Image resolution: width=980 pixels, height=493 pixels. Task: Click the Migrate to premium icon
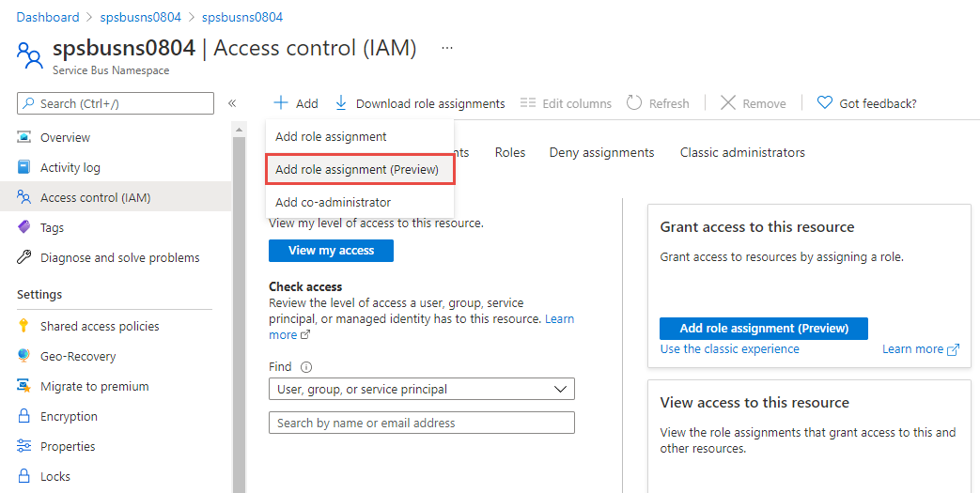coord(24,386)
